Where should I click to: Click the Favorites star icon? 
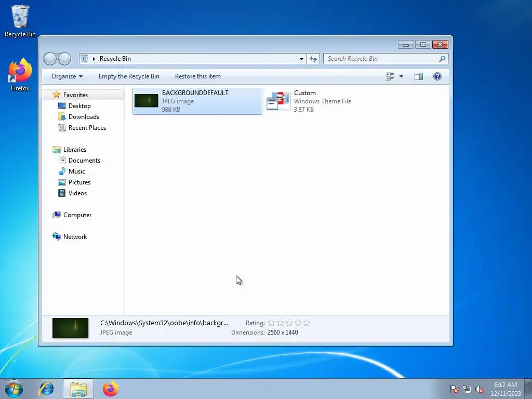tap(56, 95)
